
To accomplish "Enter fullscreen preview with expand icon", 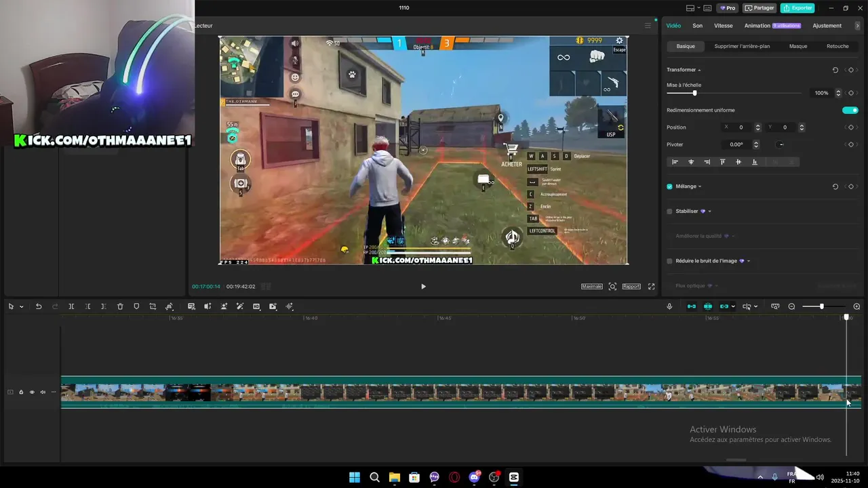I will pos(652,287).
